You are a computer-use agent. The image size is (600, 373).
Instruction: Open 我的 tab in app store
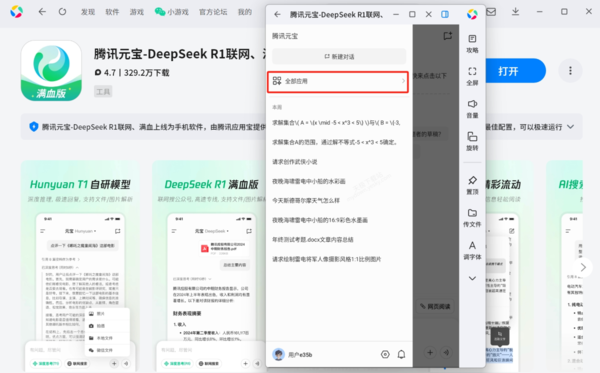click(x=245, y=12)
